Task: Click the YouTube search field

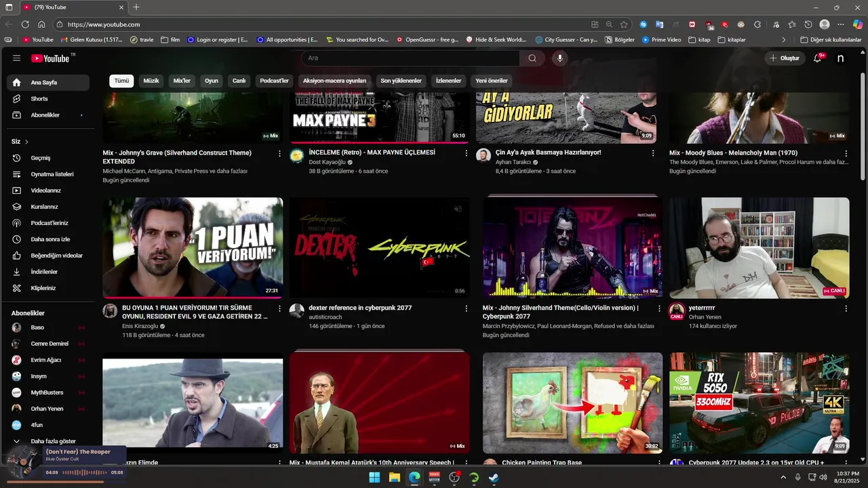Action: pyautogui.click(x=410, y=58)
